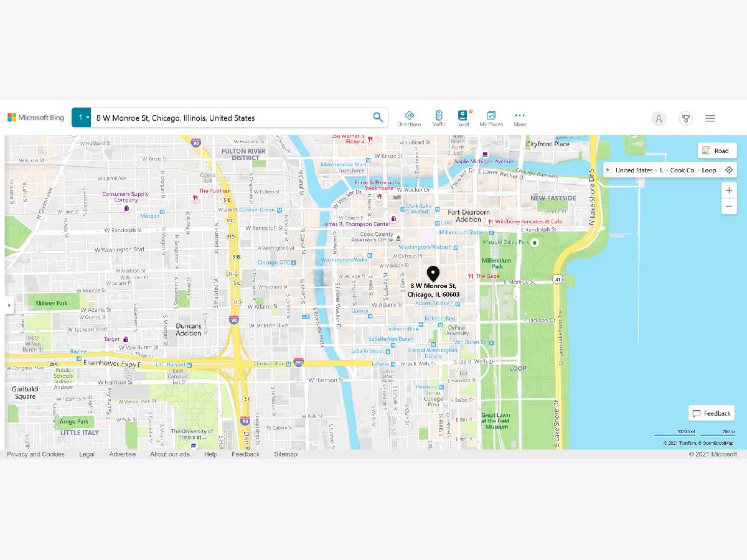Change the Road map style
Image resolution: width=747 pixels, height=560 pixels.
point(717,151)
